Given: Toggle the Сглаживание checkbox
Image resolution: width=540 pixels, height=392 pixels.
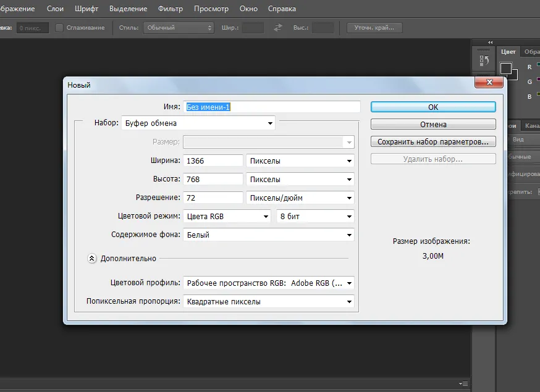Looking at the screenshot, I should 59,28.
